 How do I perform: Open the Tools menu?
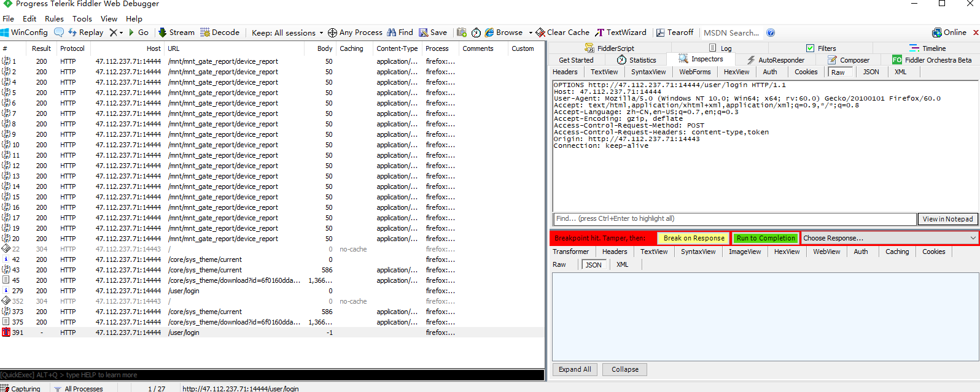point(82,18)
